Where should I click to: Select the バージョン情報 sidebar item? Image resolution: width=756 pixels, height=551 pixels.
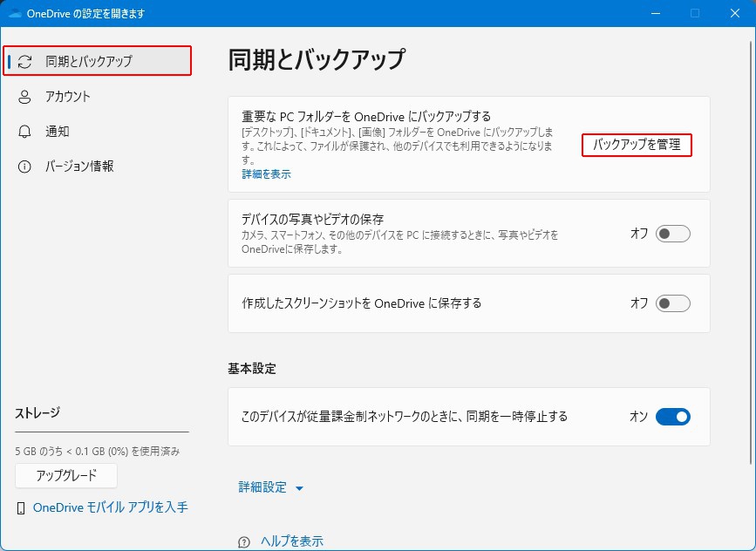point(79,167)
